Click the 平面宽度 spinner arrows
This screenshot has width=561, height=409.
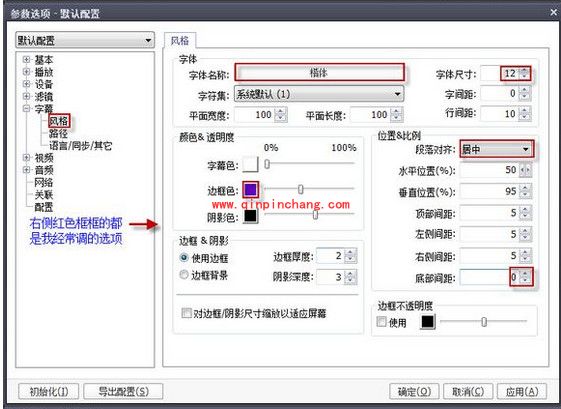[281, 115]
